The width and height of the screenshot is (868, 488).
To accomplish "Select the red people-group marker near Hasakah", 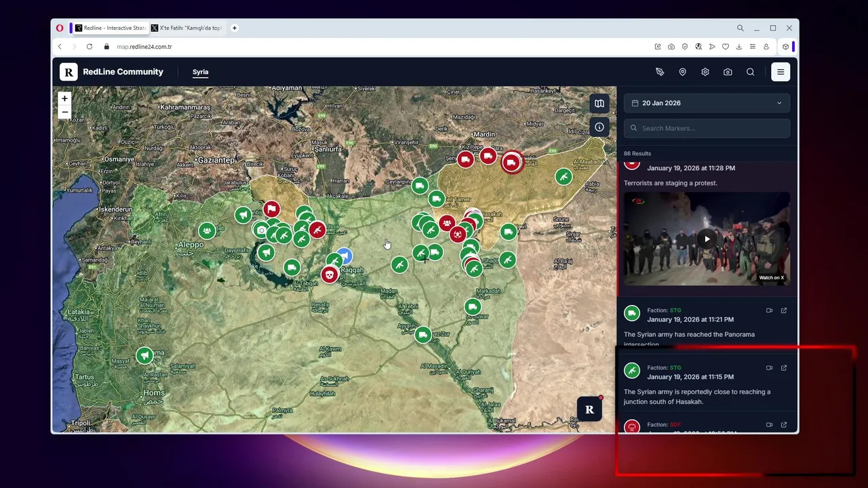I will coord(447,224).
